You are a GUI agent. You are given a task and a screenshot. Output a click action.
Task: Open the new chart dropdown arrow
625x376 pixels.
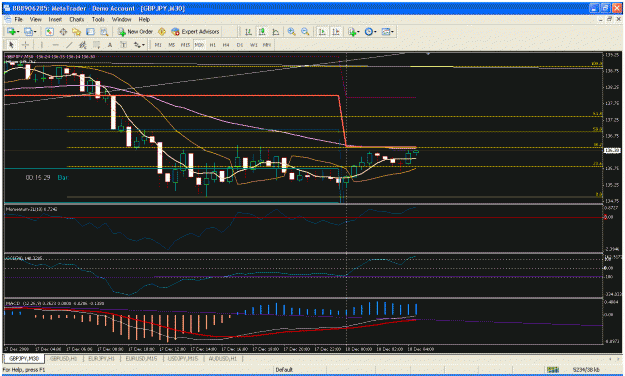click(18, 32)
